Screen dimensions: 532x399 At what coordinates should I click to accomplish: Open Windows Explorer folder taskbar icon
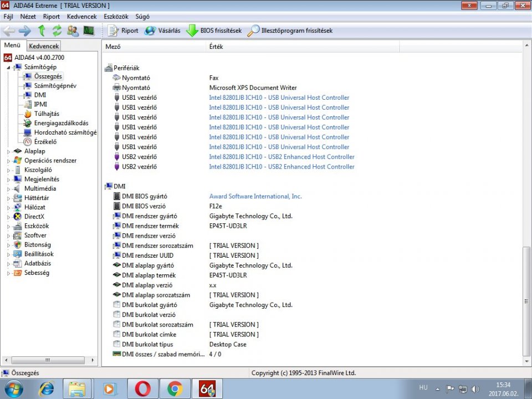(77, 389)
